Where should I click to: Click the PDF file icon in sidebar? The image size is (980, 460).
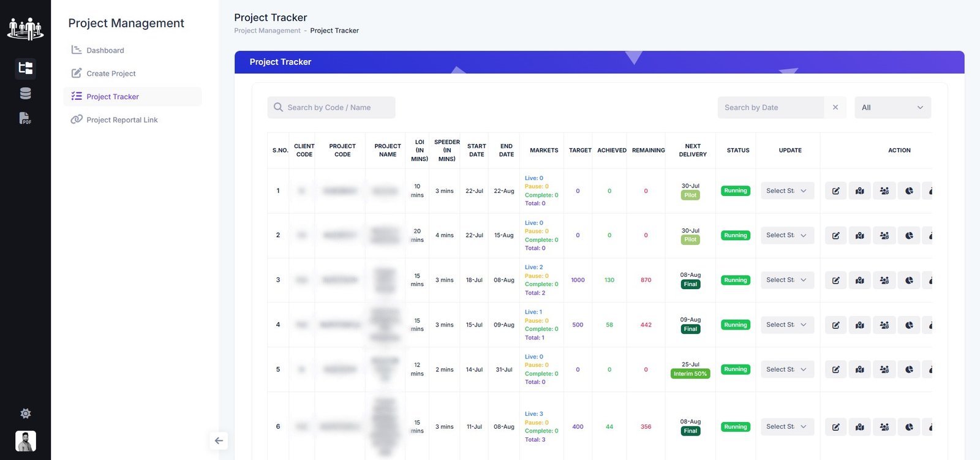click(25, 118)
